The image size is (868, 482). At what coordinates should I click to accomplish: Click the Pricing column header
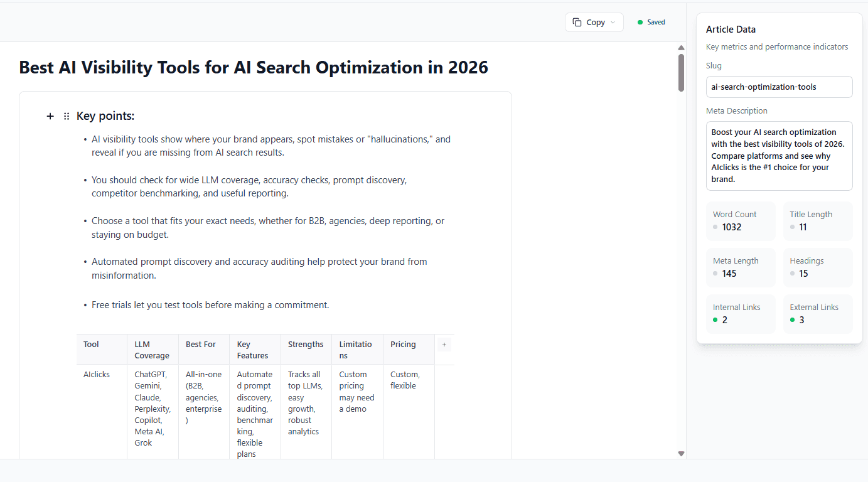click(x=409, y=350)
